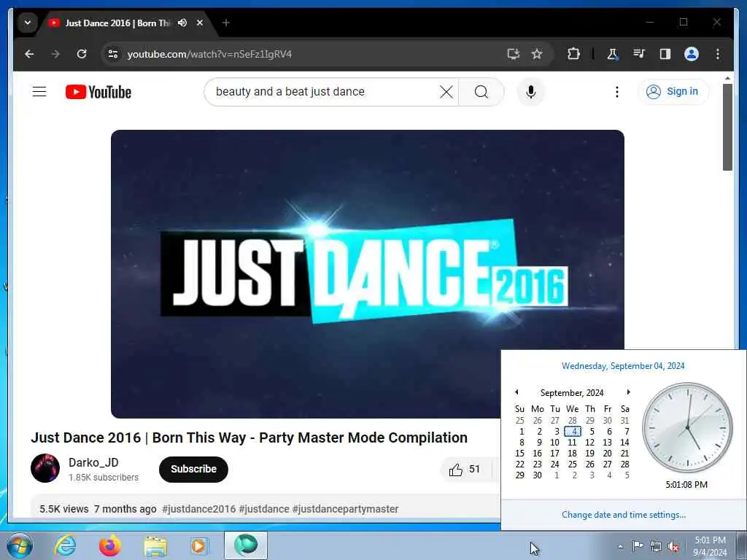Go forward in browser history
Image resolution: width=747 pixels, height=560 pixels.
55,54
